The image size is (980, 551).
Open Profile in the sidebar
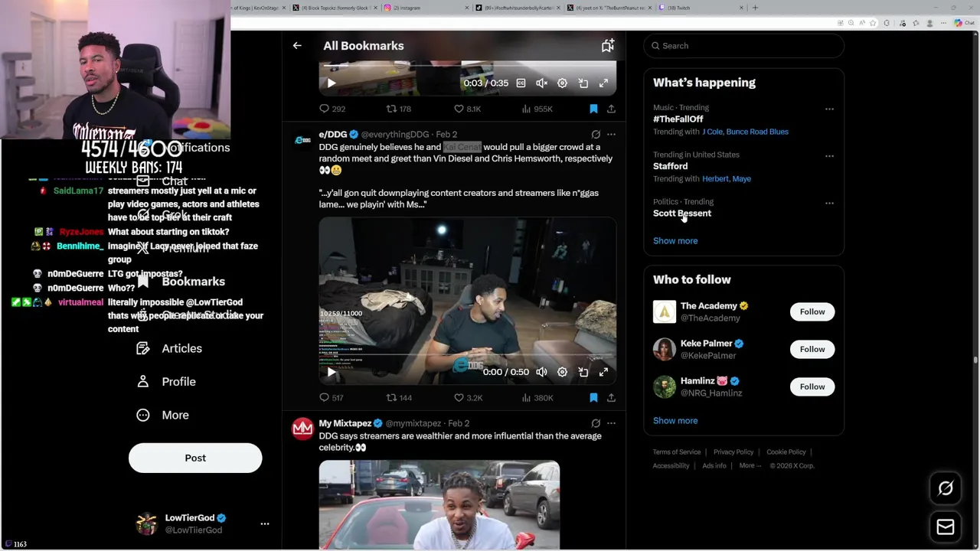click(166, 382)
